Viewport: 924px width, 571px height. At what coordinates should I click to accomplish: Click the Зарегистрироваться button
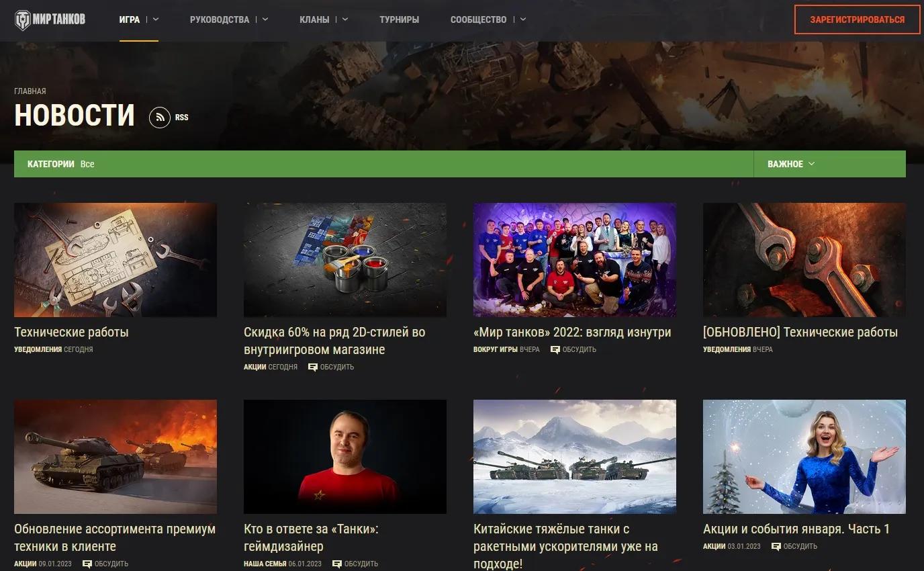857,19
